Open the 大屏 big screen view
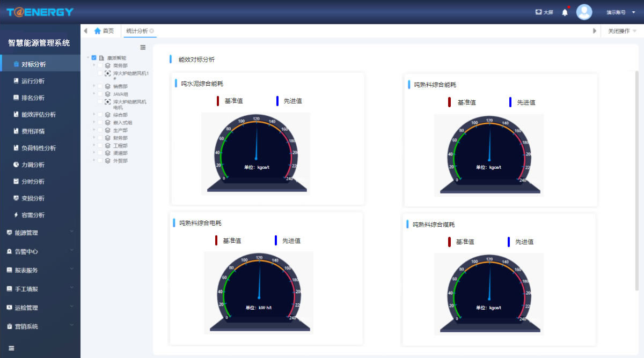644x358 pixels. pyautogui.click(x=544, y=12)
